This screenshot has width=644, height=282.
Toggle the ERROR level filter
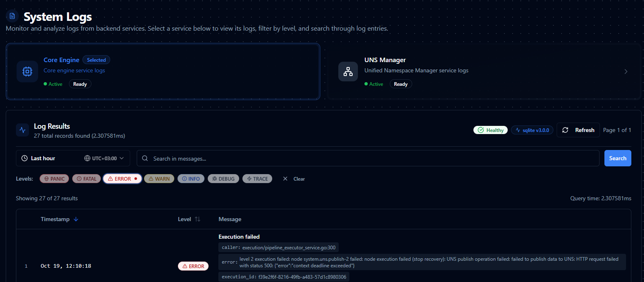click(x=122, y=179)
